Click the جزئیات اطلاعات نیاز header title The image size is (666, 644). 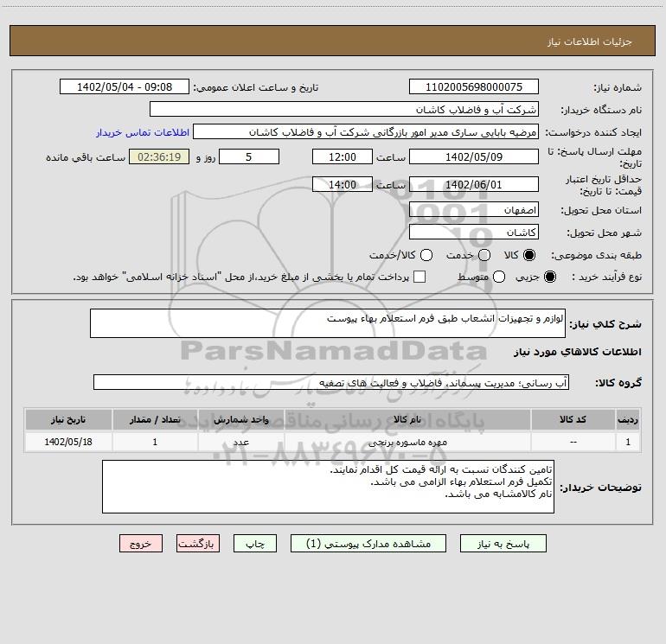point(589,41)
